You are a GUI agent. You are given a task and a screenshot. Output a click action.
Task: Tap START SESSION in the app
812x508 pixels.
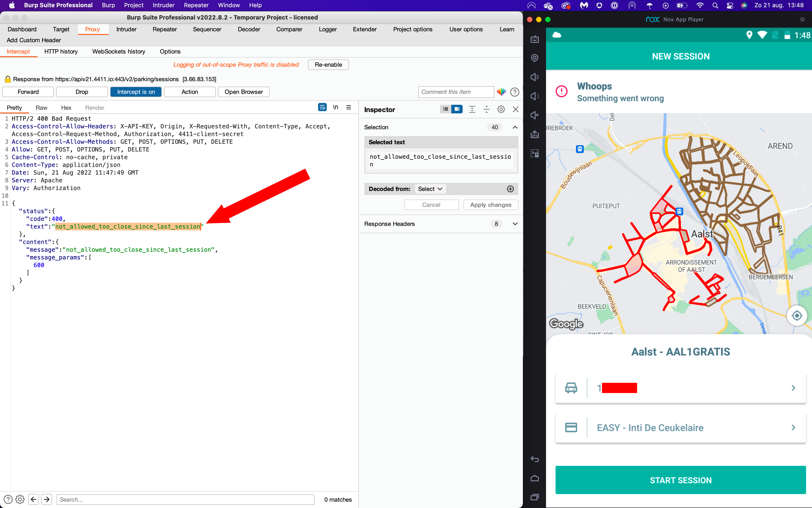680,480
